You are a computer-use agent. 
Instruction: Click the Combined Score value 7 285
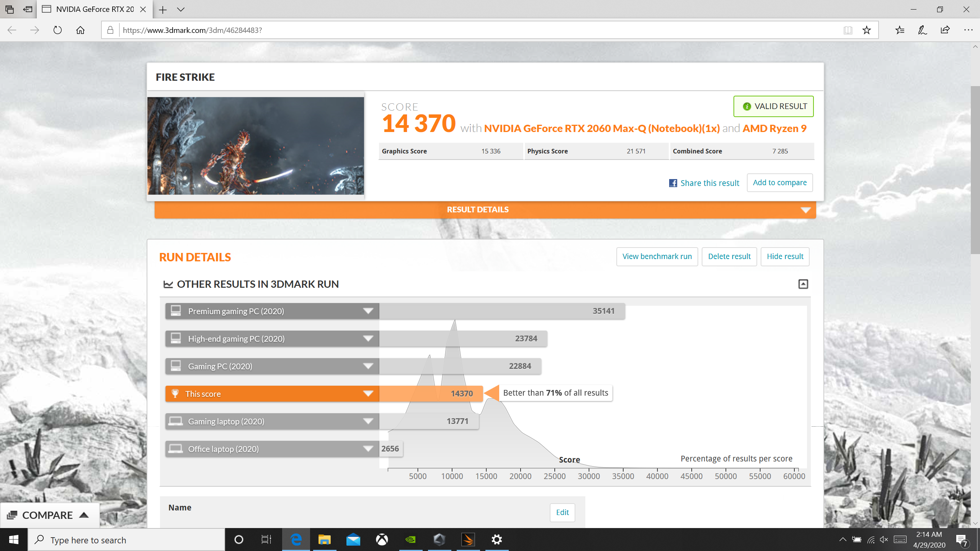[x=780, y=151]
